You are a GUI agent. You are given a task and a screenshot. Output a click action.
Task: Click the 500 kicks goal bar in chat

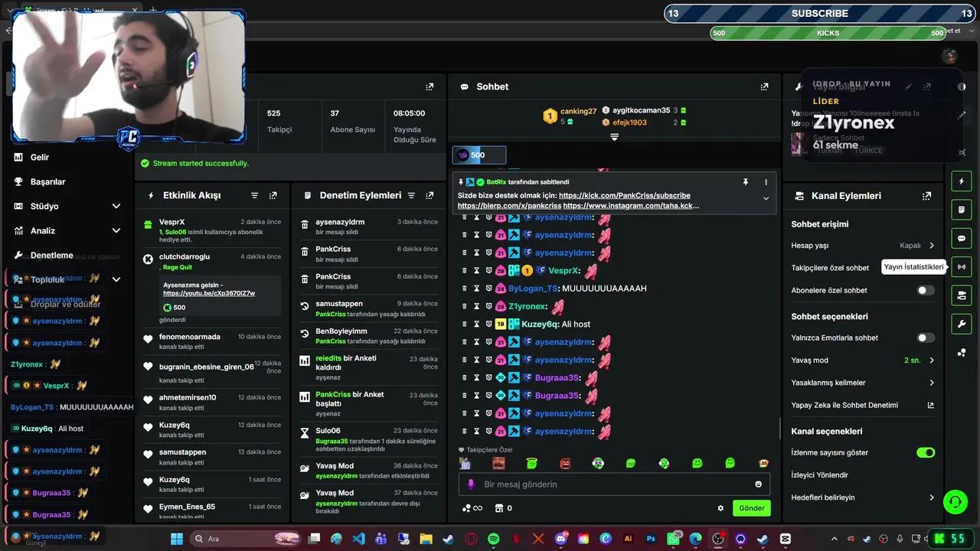click(x=479, y=155)
